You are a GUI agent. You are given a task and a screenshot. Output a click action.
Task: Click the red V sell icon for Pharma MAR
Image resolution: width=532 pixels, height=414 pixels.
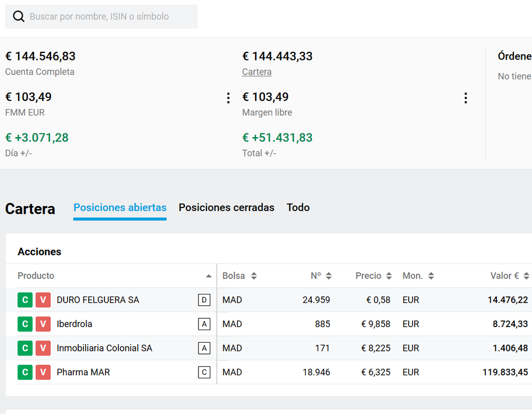point(43,372)
